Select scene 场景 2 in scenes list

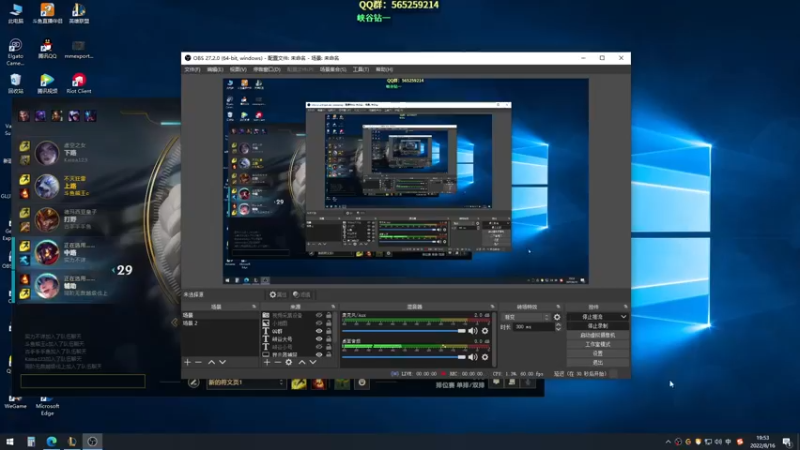pyautogui.click(x=220, y=323)
